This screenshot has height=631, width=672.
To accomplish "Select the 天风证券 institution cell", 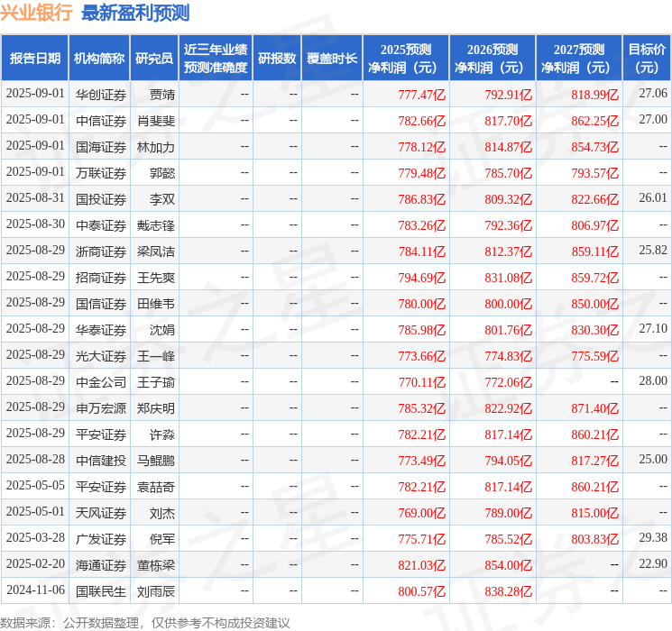I will tap(101, 513).
